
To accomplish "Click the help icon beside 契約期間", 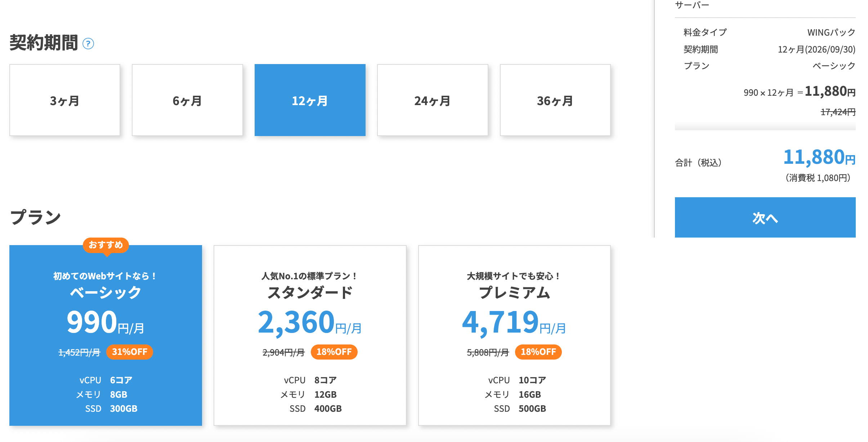I will point(88,44).
